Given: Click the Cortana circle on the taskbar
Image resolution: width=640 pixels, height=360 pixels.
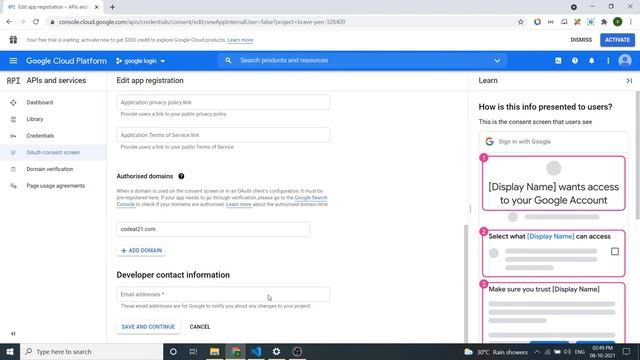Looking at the screenshot, I should 173,351.
